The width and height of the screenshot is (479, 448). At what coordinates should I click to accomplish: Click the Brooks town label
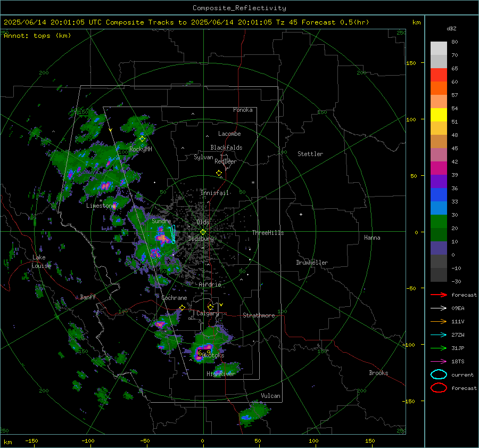pyautogui.click(x=378, y=373)
